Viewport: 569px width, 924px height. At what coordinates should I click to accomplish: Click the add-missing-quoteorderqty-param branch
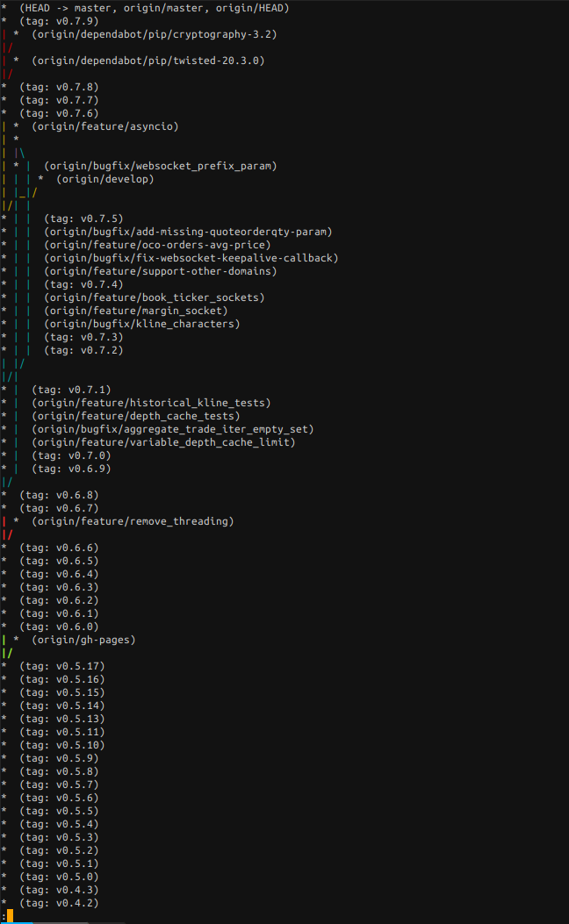pos(188,232)
